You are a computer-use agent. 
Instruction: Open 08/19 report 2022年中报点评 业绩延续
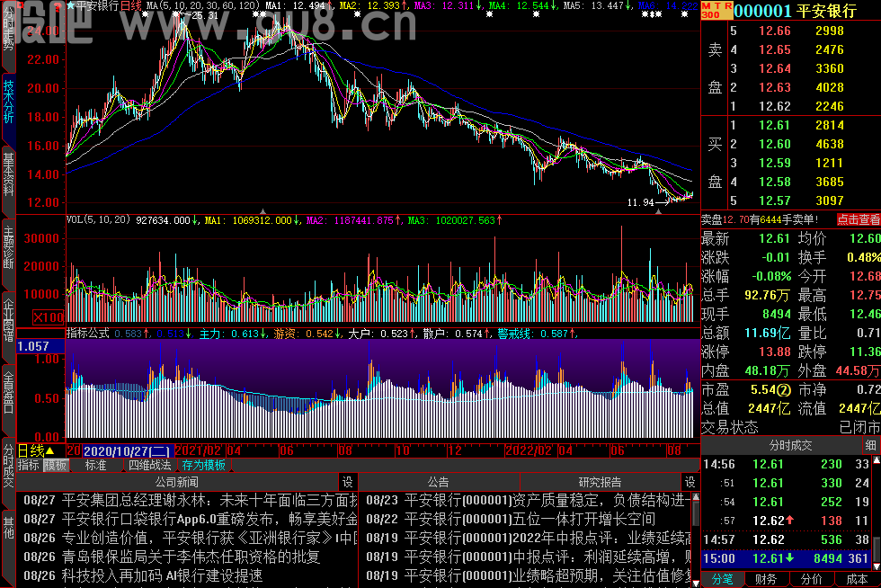pos(529,538)
